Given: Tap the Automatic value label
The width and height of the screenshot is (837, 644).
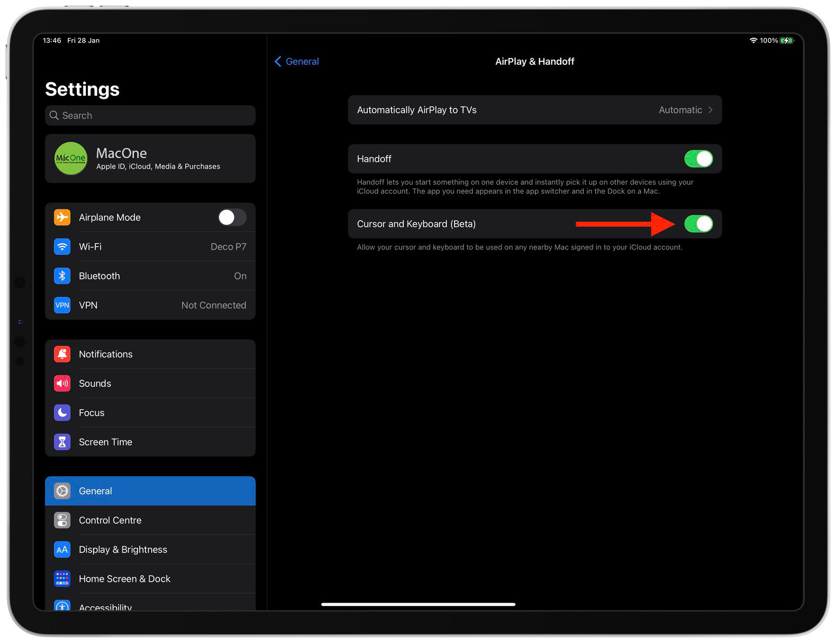Looking at the screenshot, I should click(x=680, y=110).
